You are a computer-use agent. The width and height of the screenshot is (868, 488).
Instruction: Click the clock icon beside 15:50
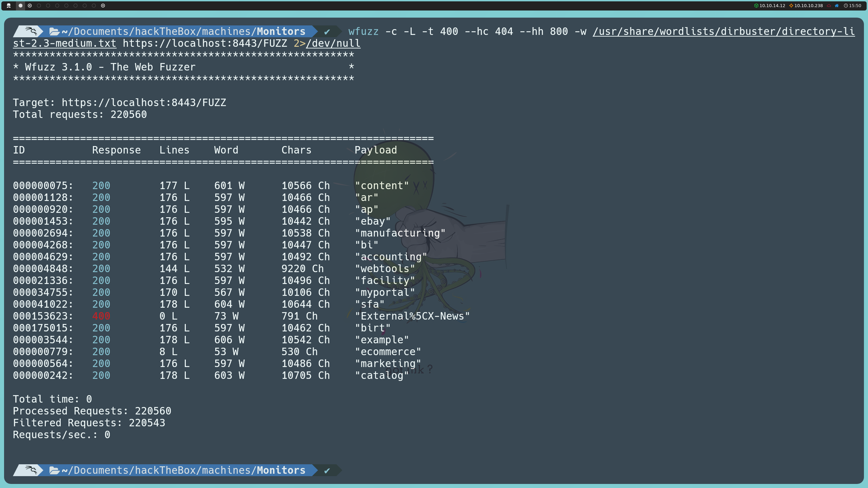pyautogui.click(x=846, y=5)
